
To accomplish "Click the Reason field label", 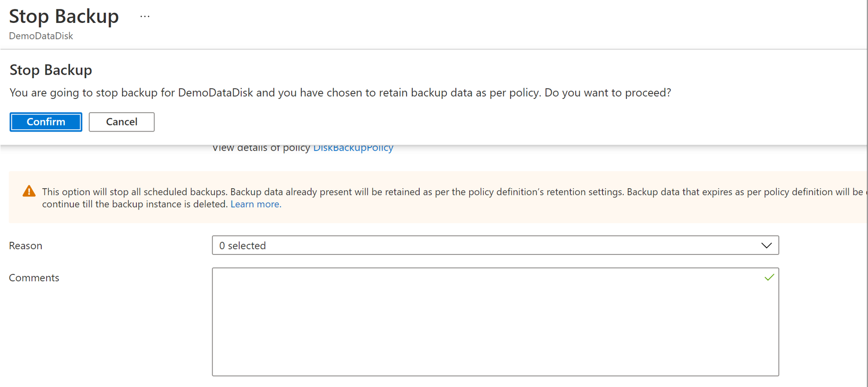I will click(x=26, y=246).
